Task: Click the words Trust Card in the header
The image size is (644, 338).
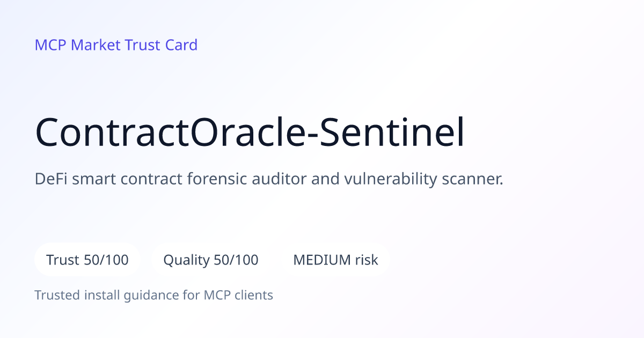Action: pyautogui.click(x=162, y=45)
